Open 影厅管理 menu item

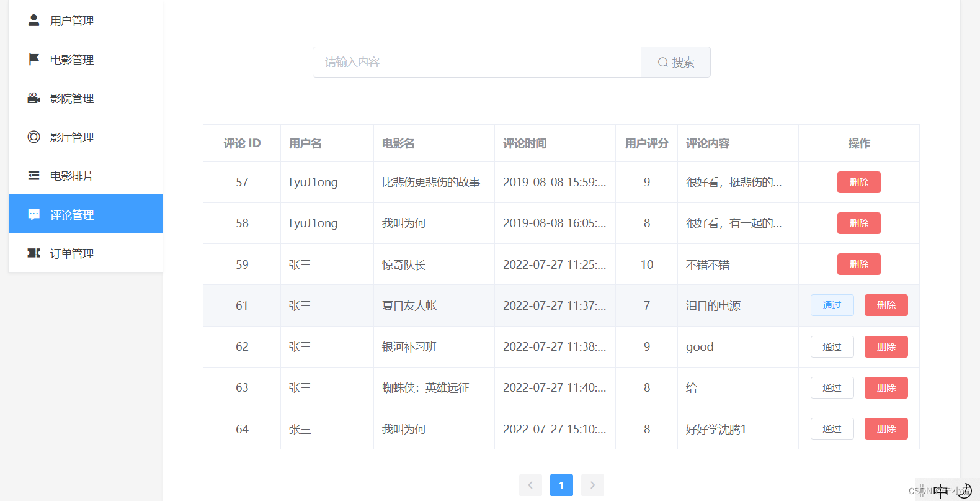pyautogui.click(x=86, y=137)
